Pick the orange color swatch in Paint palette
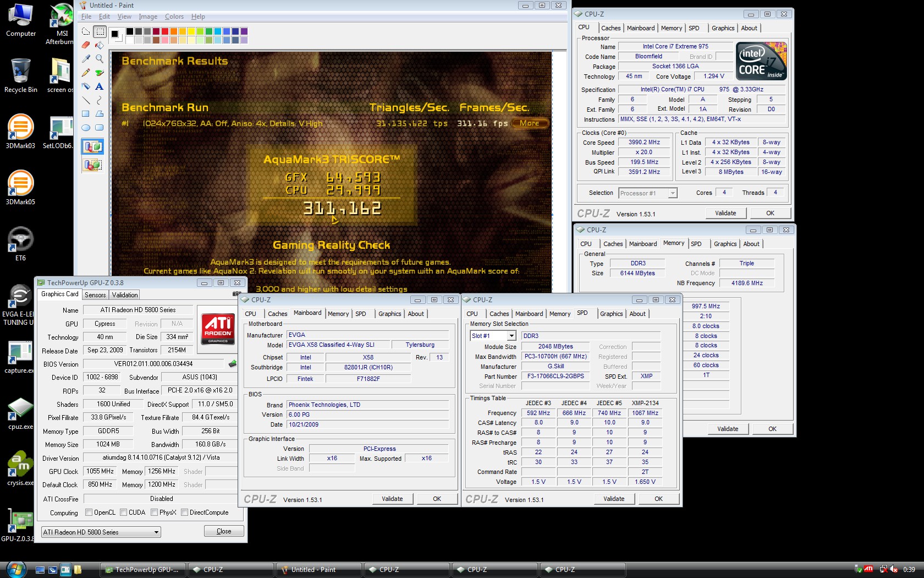 [x=174, y=31]
